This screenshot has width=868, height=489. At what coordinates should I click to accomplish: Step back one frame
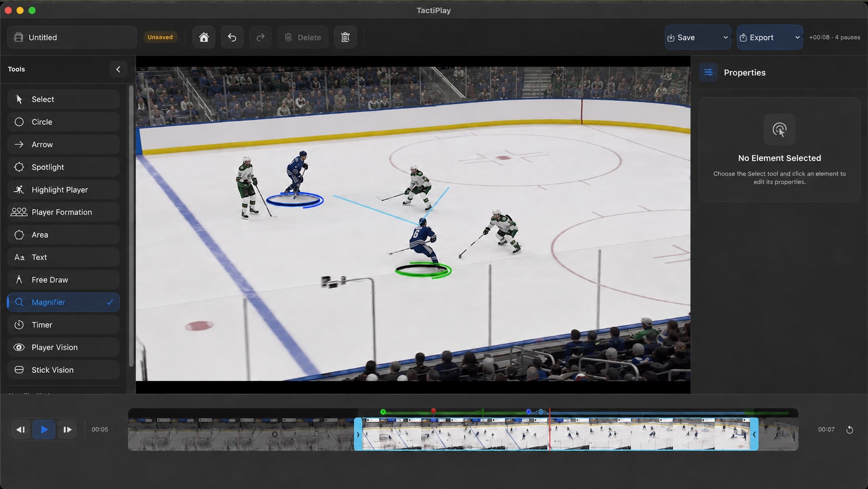click(x=21, y=430)
